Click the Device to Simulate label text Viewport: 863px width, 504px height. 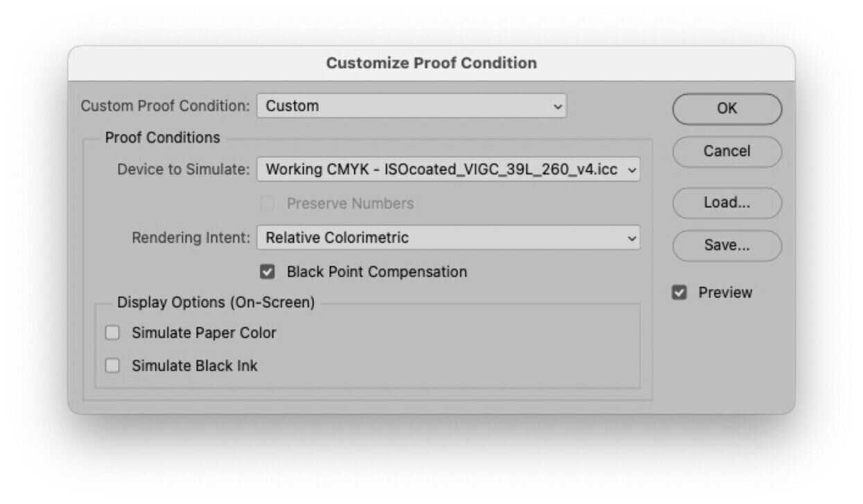pos(183,170)
